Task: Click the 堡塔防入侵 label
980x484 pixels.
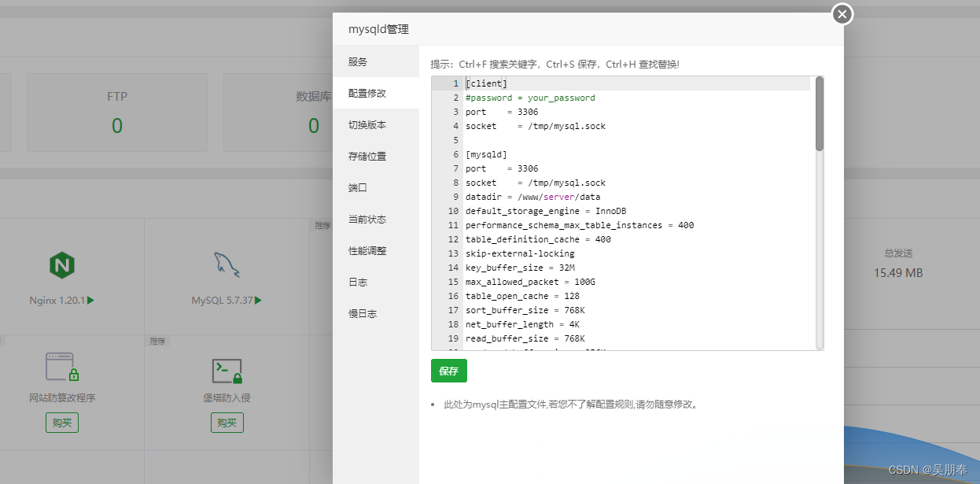Action: coord(227,398)
